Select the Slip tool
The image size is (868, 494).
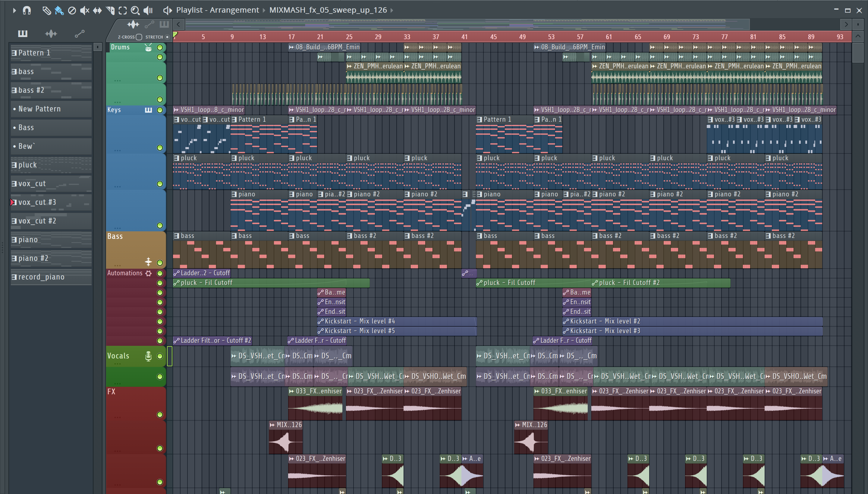coord(97,11)
